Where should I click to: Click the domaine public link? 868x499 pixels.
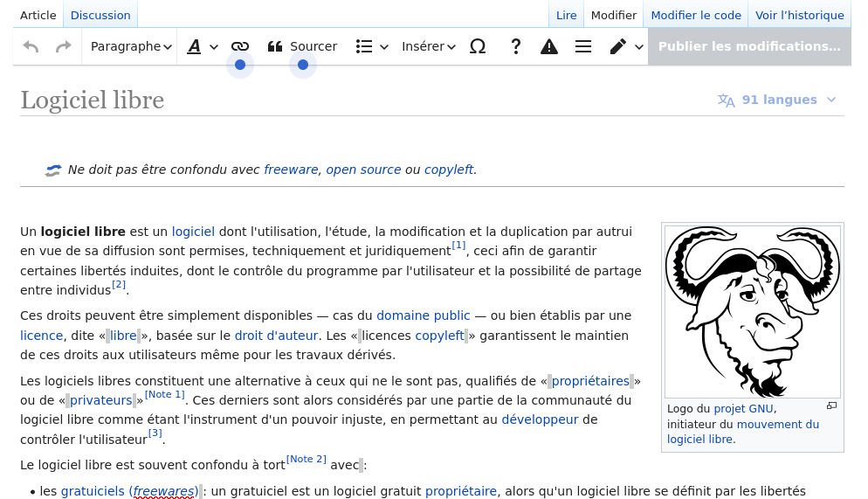click(423, 315)
